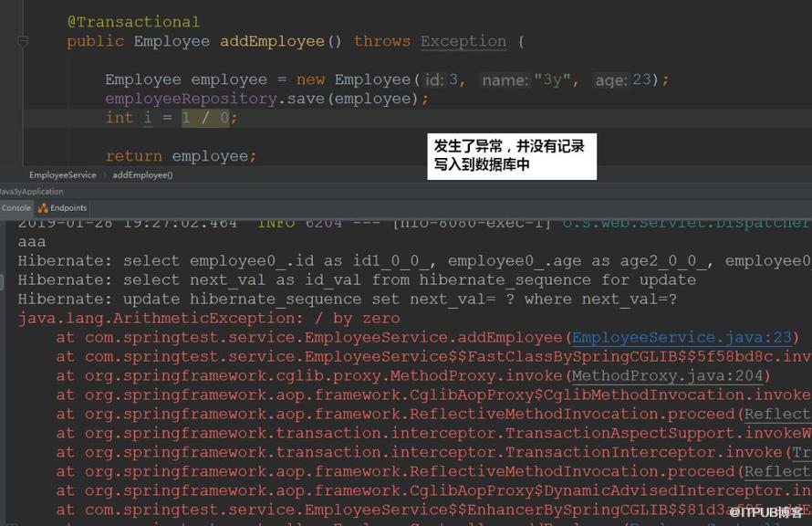The height and width of the screenshot is (526, 812).
Task: Open the EmployeeService.java:23 stack trace link
Action: [682, 337]
